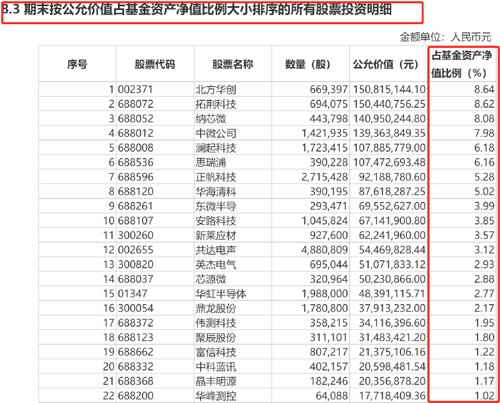This screenshot has height=403, width=500.
Task: Select stock name 聚辰股份
Action: coord(216,337)
